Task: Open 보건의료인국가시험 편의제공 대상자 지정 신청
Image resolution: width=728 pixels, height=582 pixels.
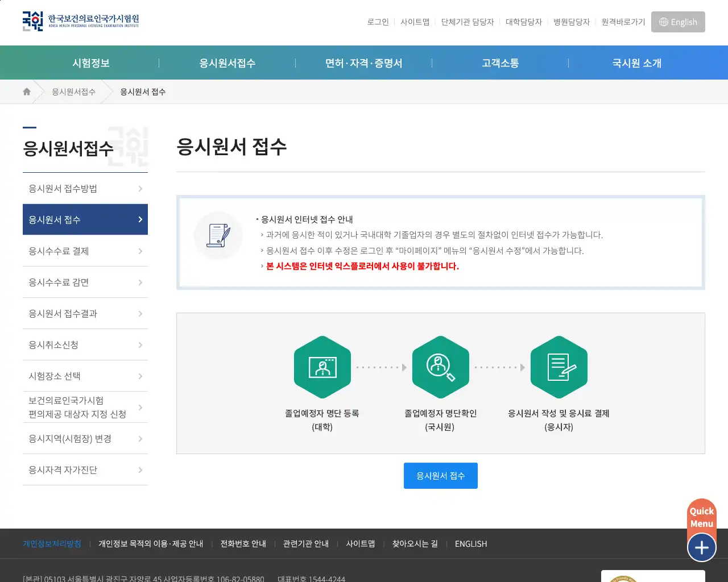Action: click(85, 408)
